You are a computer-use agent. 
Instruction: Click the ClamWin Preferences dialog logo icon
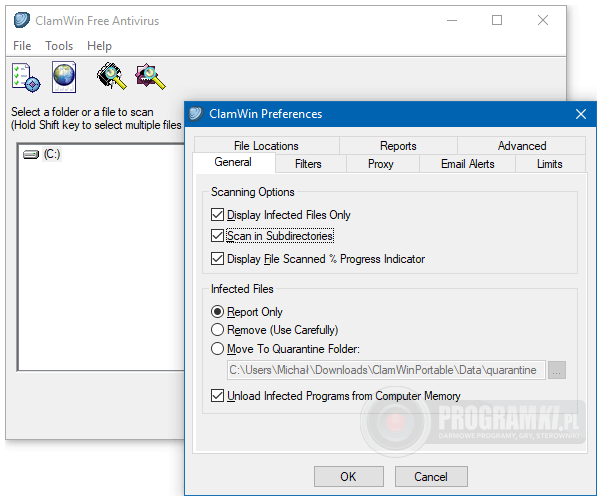tap(196, 114)
